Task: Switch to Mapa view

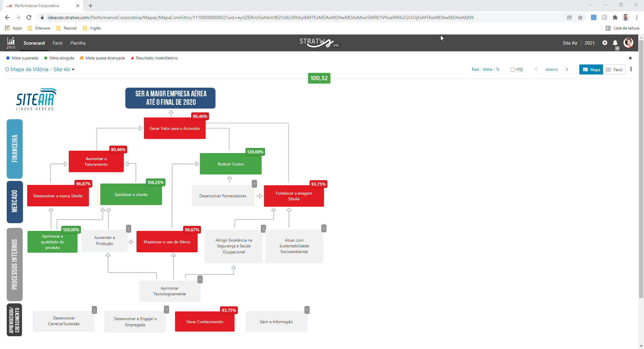Action: (591, 69)
